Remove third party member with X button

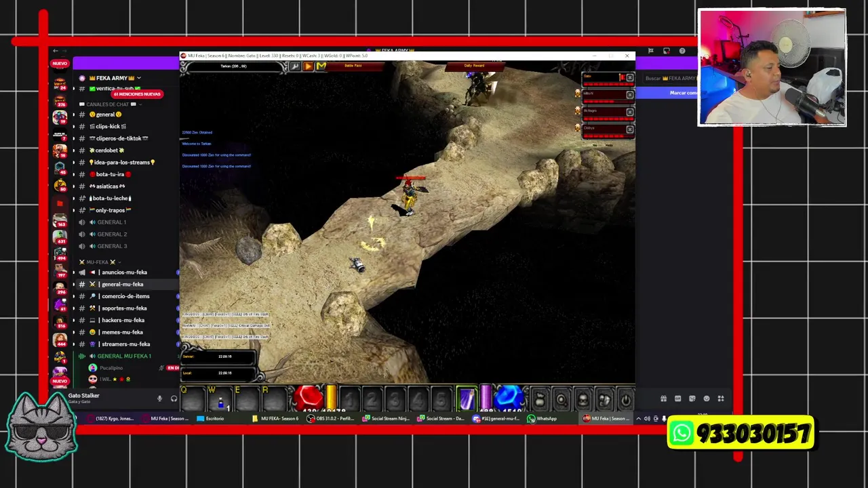630,113
